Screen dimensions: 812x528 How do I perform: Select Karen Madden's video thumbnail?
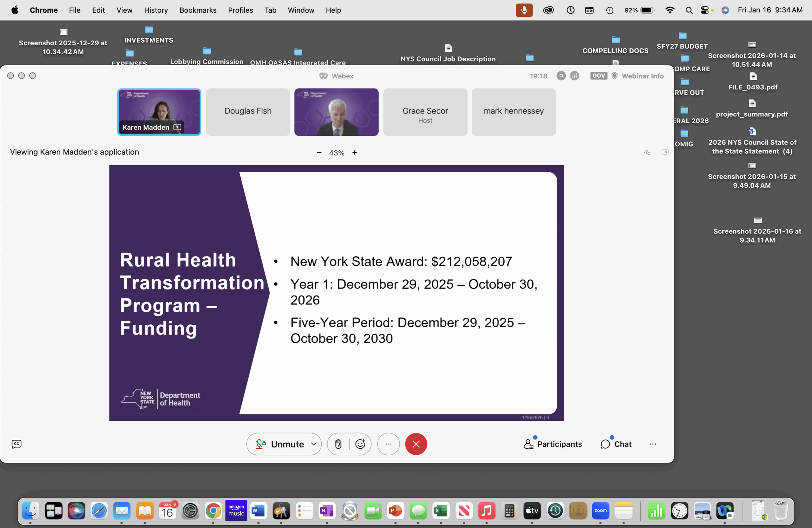[159, 112]
